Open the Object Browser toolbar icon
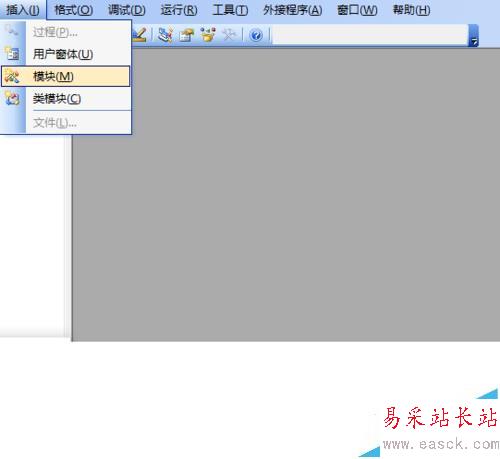Viewport: 500px width, 459px height. coord(208,35)
